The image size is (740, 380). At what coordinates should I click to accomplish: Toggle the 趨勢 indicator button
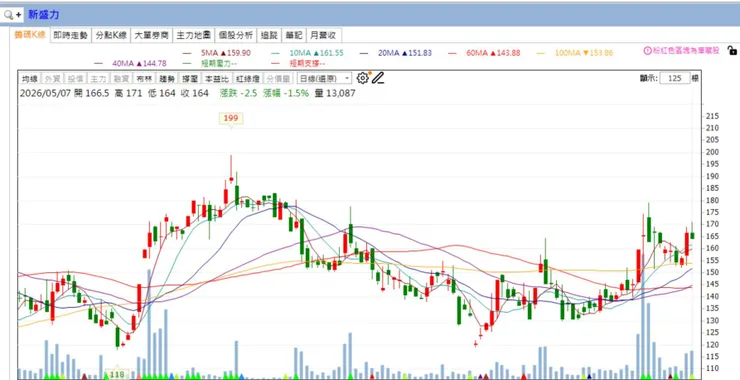(167, 78)
